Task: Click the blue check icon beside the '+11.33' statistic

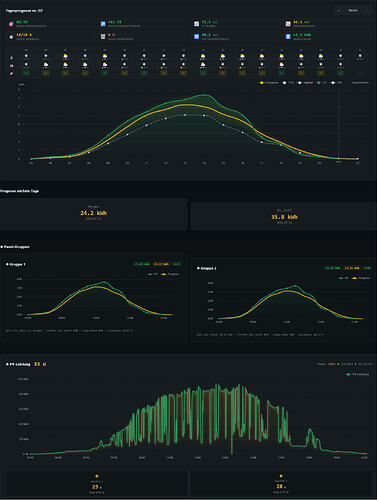Action: tap(103, 24)
